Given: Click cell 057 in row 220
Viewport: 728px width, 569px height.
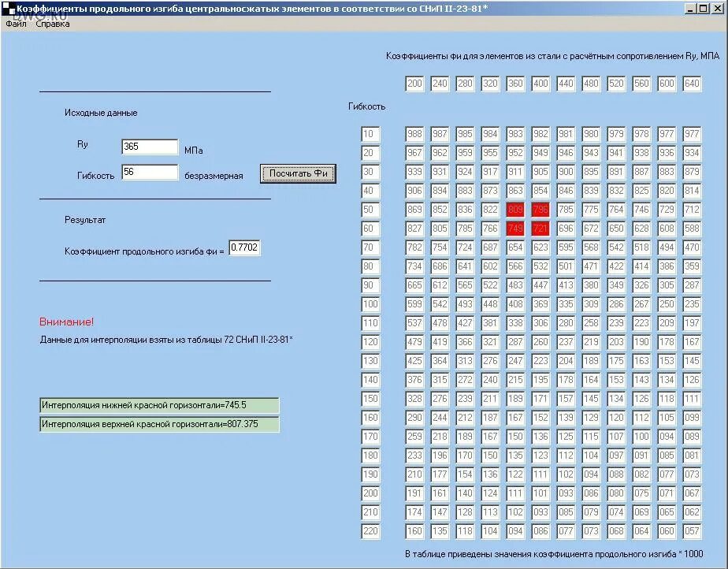Looking at the screenshot, I should tap(692, 531).
